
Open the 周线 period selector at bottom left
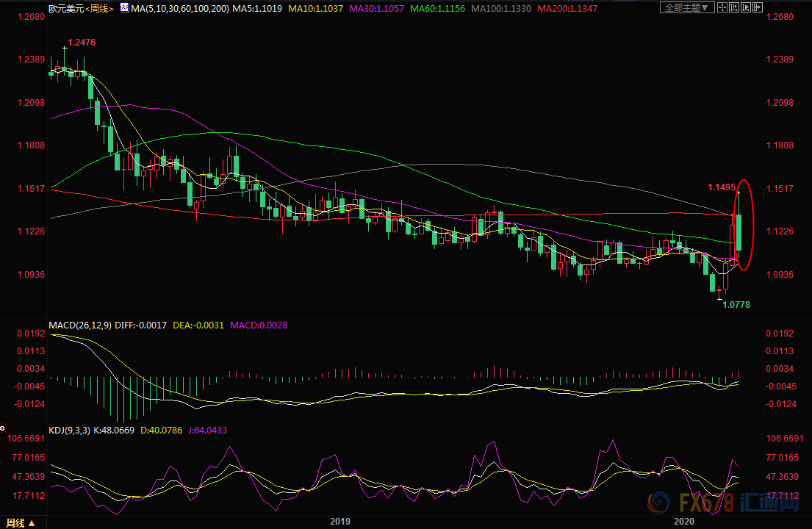[x=21, y=523]
